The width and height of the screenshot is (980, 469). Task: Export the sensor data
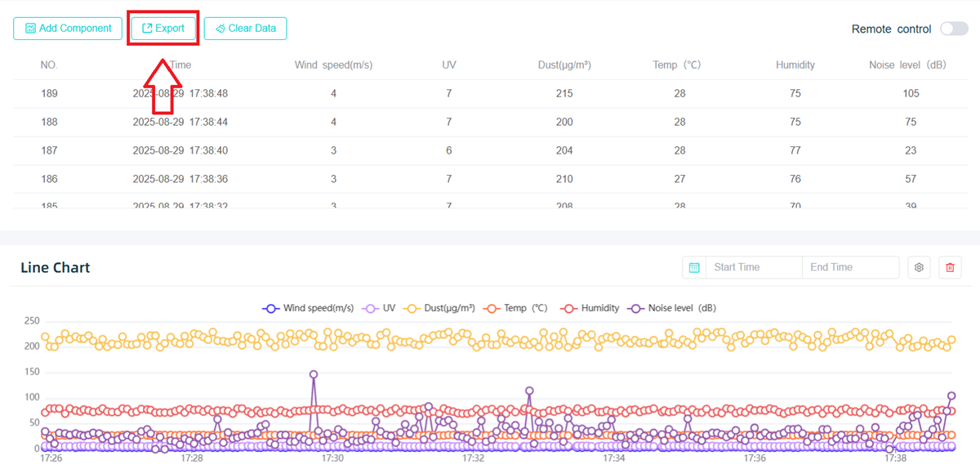[163, 28]
